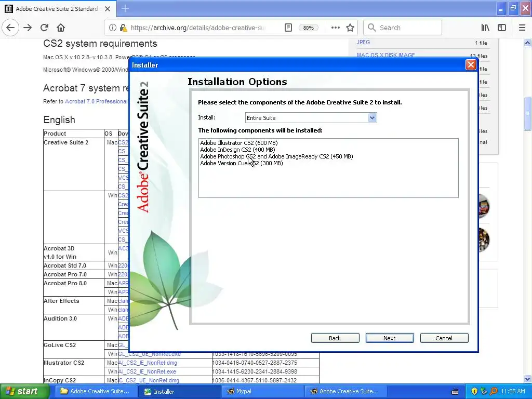
Task: Click the browser Search field
Action: pyautogui.click(x=403, y=28)
